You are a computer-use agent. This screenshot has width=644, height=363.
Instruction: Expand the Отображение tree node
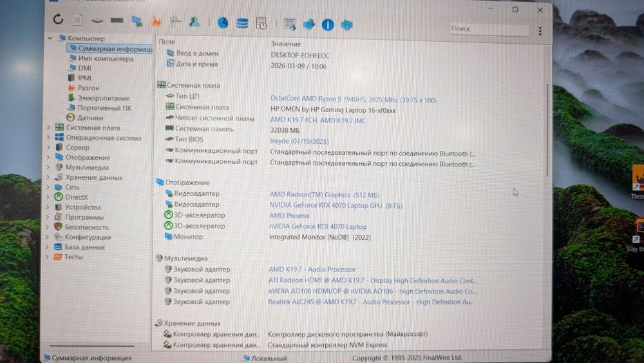48,157
